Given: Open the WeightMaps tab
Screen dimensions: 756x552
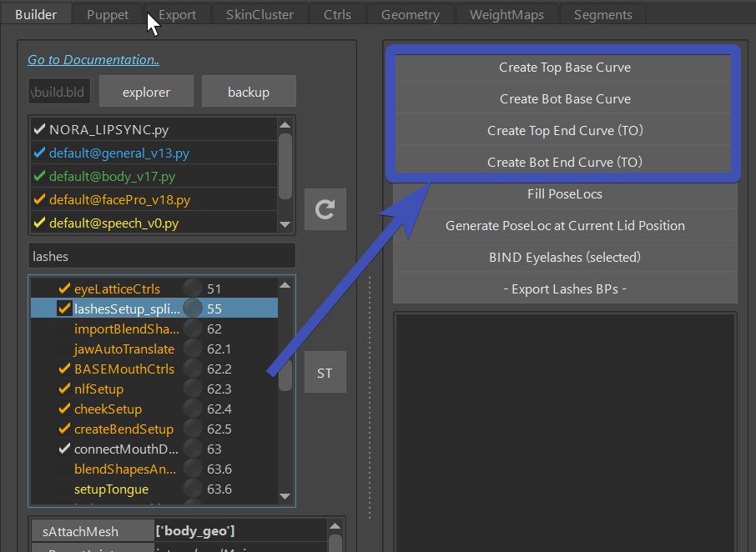Looking at the screenshot, I should (507, 14).
